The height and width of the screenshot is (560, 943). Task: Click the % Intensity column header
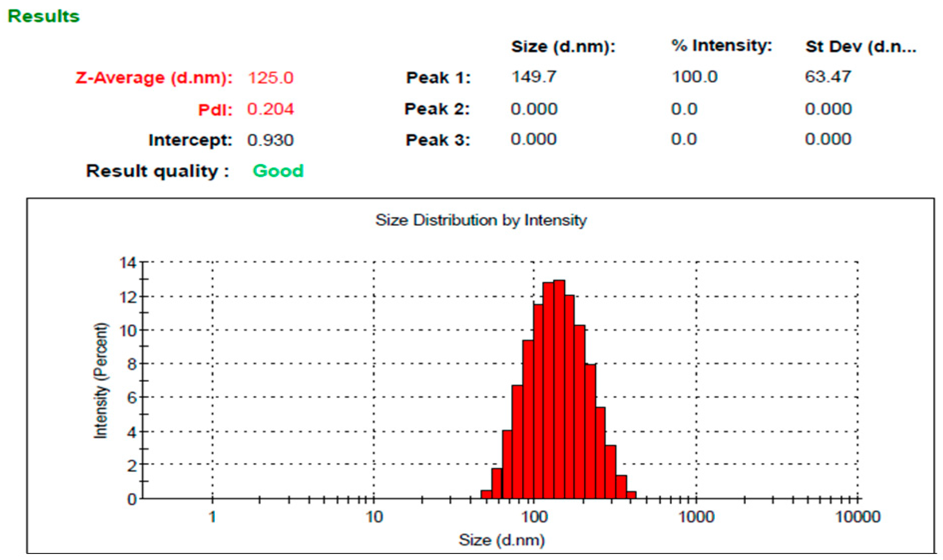721,46
